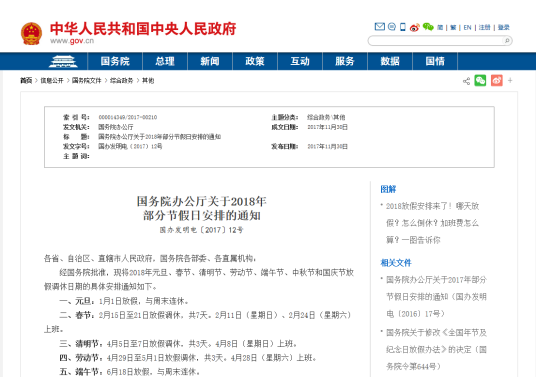Screen dimensions: 536x377
Task: Click the 发布日期 date value
Action: click(327, 147)
